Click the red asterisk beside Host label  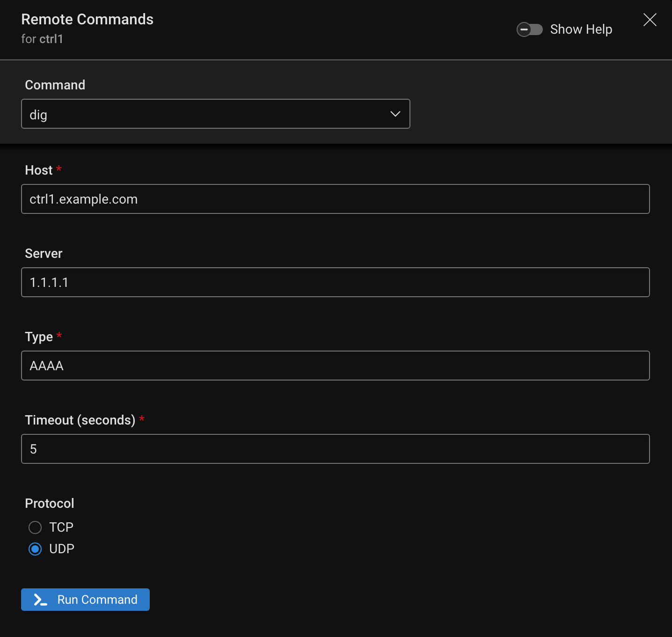[59, 168]
